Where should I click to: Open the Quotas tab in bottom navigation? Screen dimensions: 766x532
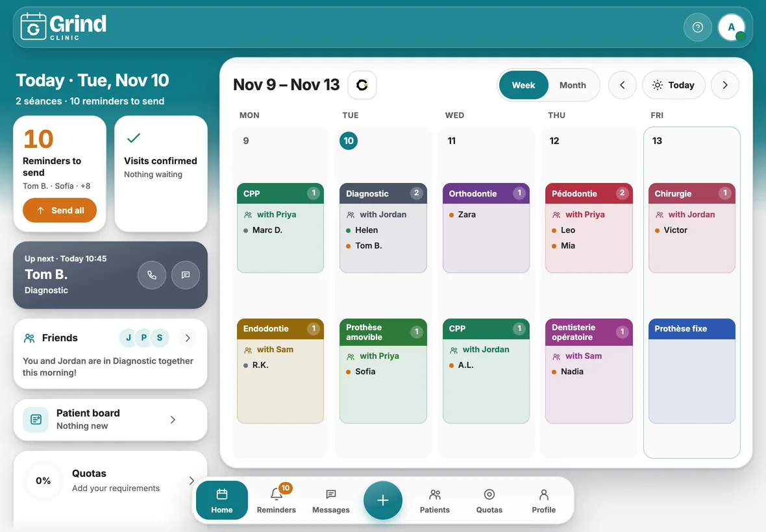pyautogui.click(x=489, y=500)
